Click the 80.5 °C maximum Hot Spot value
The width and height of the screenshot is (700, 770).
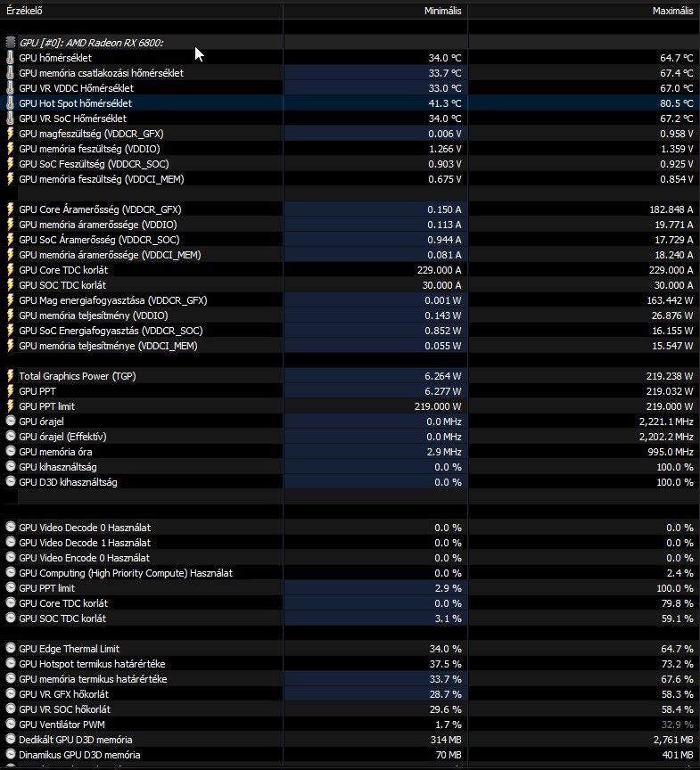pos(677,103)
